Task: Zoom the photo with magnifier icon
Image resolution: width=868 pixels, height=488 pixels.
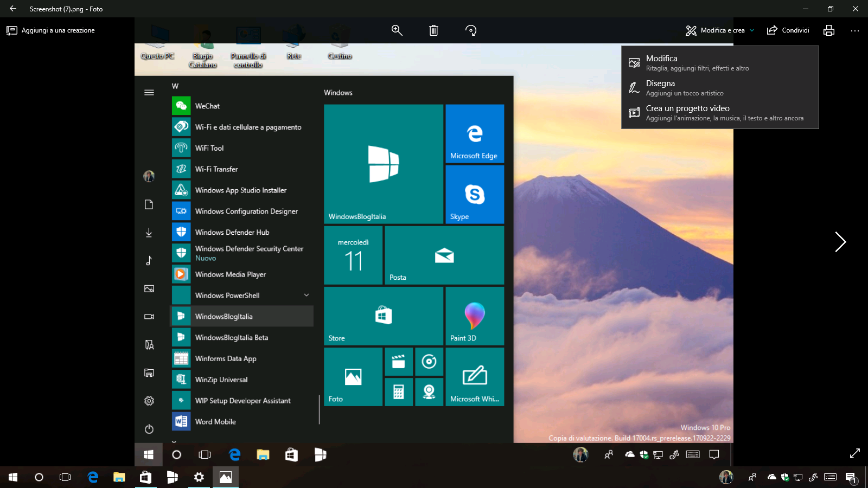Action: tap(397, 30)
